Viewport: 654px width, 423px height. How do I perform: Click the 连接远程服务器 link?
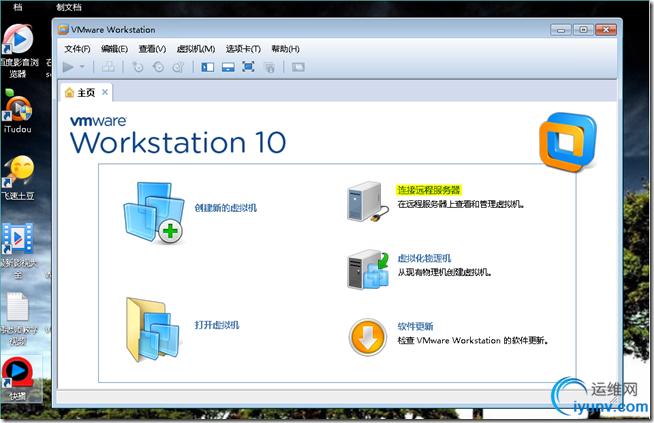point(429,190)
